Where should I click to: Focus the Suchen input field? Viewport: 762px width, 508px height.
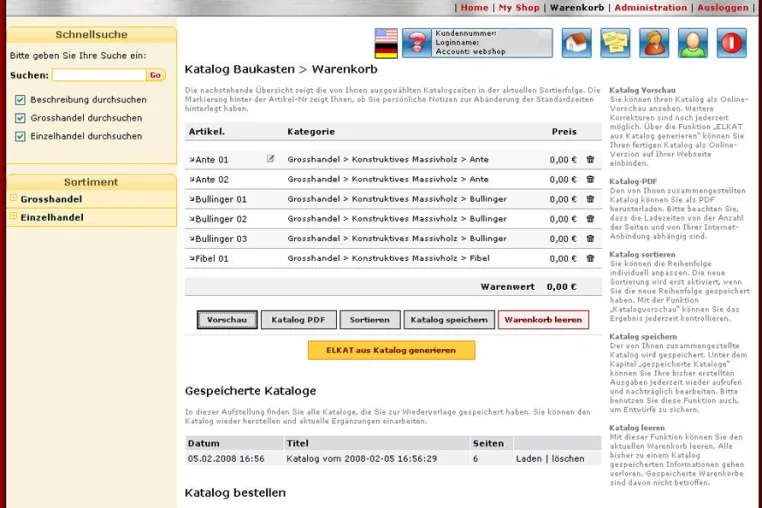click(99, 75)
